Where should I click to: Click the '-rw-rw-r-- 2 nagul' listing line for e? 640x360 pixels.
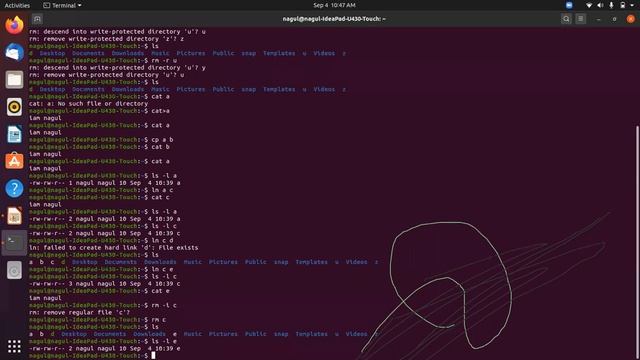click(x=104, y=349)
